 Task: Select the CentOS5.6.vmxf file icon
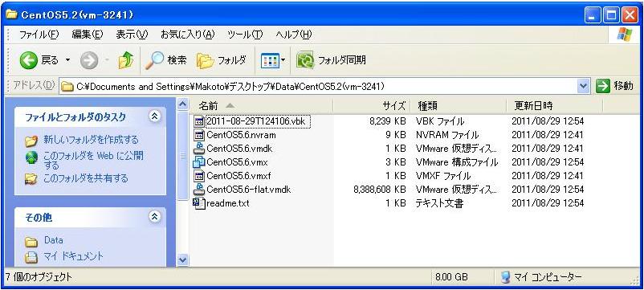199,176
